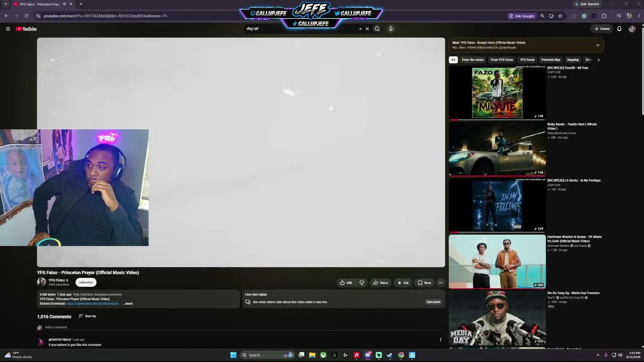Open Hurricane Wisdom & Gunna video thumbnail

497,262
